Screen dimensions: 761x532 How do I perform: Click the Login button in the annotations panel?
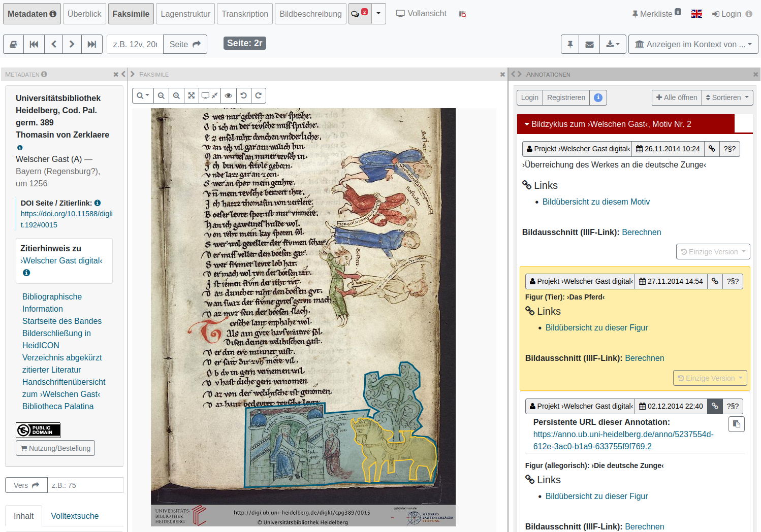click(530, 97)
